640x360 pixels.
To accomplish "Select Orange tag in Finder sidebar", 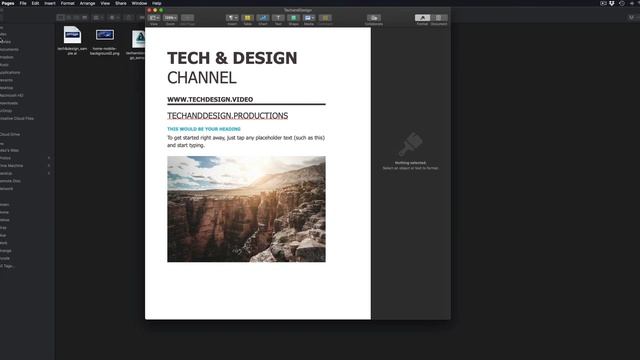I will click(6, 251).
